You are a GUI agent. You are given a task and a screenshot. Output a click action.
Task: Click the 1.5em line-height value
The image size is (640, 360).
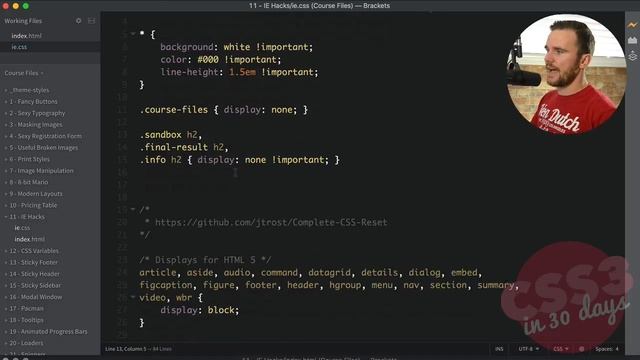(x=242, y=72)
